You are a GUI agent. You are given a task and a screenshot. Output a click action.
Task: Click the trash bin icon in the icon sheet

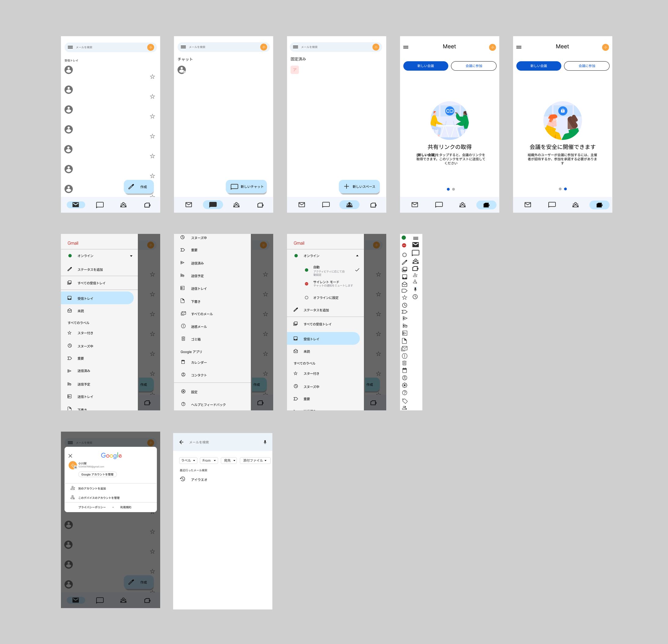[x=405, y=363]
